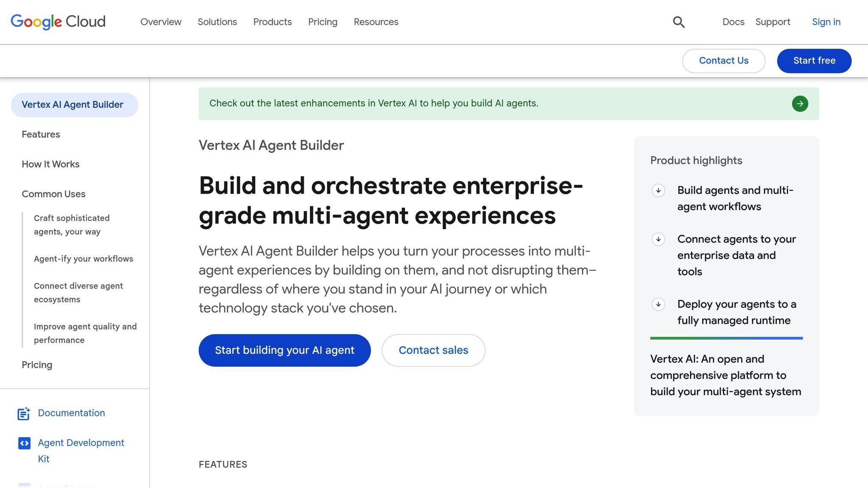Click the green arrow in the enhancements banner
The height and width of the screenshot is (488, 868).
(800, 104)
